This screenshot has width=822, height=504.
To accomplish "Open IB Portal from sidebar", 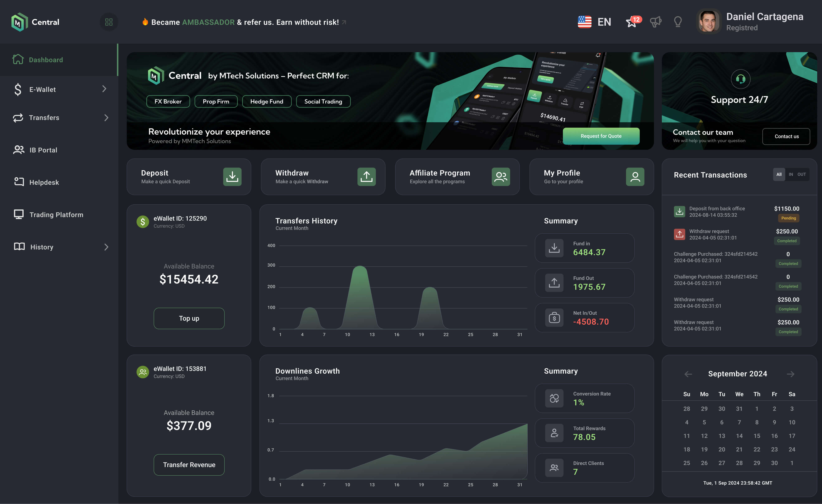I will pos(43,150).
